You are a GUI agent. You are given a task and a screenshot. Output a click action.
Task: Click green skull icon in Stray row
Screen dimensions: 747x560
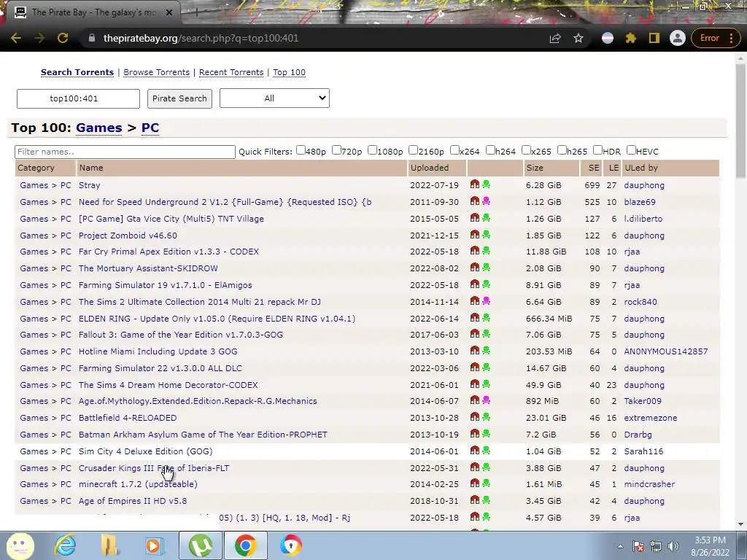[x=486, y=184]
